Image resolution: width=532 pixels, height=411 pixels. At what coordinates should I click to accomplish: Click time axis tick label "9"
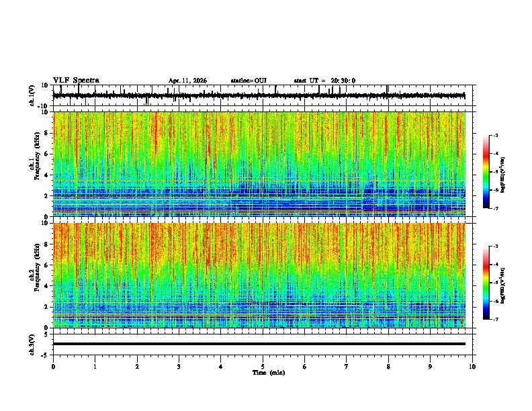[x=430, y=367]
